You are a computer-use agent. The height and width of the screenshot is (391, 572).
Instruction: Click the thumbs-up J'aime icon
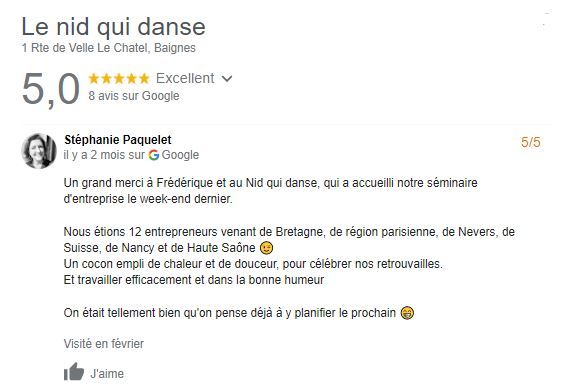click(74, 372)
